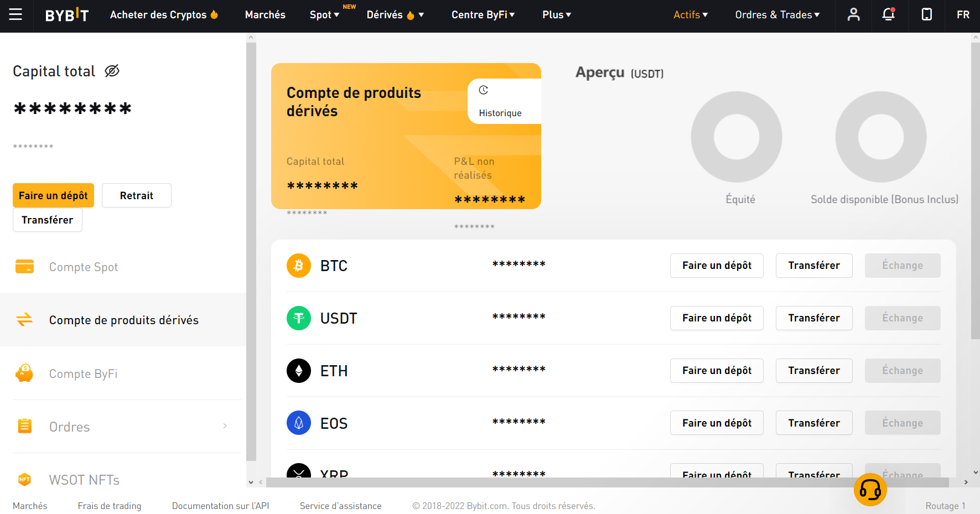This screenshot has width=980, height=514.
Task: Click the flame icon beside Acheter des Cryptos
Action: tap(214, 14)
